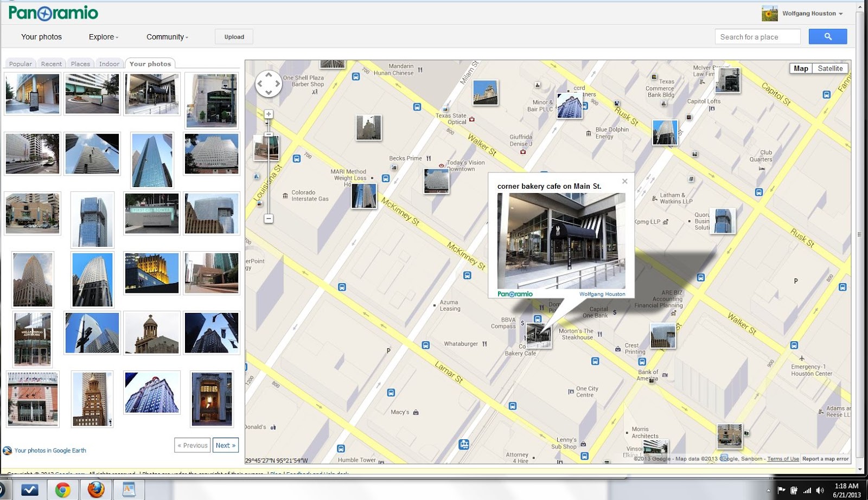868x500 pixels.
Task: Open Your photos in Google Earth link
Action: 50,451
